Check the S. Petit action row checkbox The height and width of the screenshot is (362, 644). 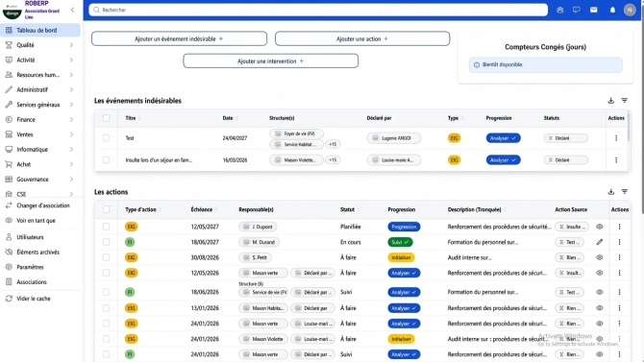106,257
